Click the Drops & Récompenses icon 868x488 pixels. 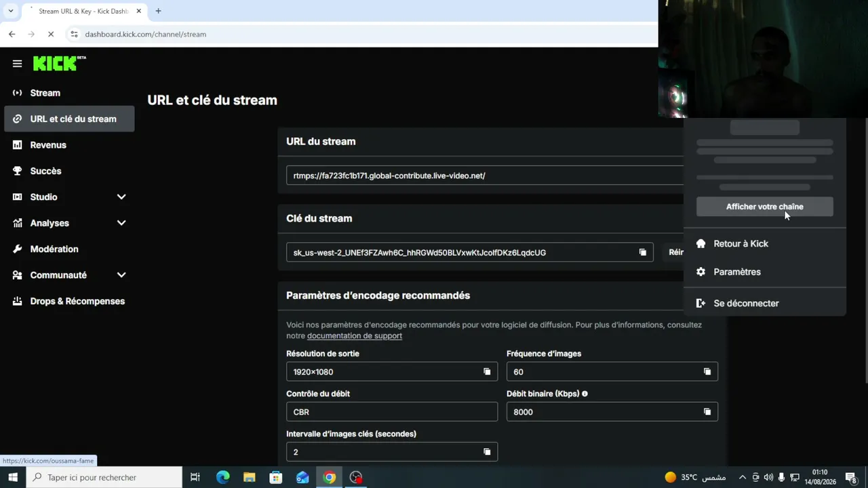pyautogui.click(x=18, y=301)
